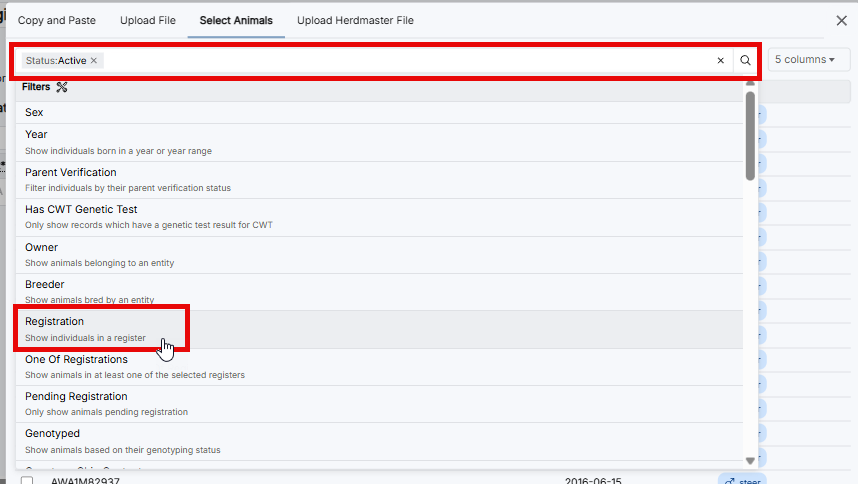Choose the Year filter option
Image resolution: width=858 pixels, height=484 pixels.
(x=36, y=135)
